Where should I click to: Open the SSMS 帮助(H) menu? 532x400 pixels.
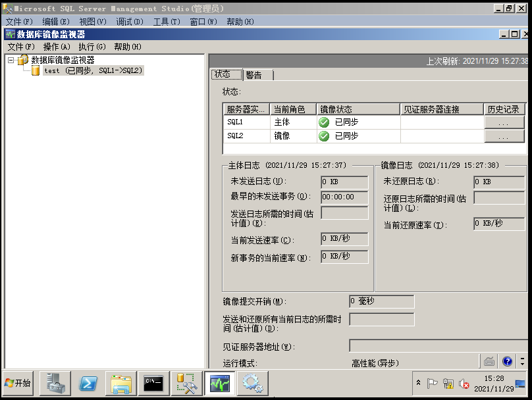coord(240,22)
